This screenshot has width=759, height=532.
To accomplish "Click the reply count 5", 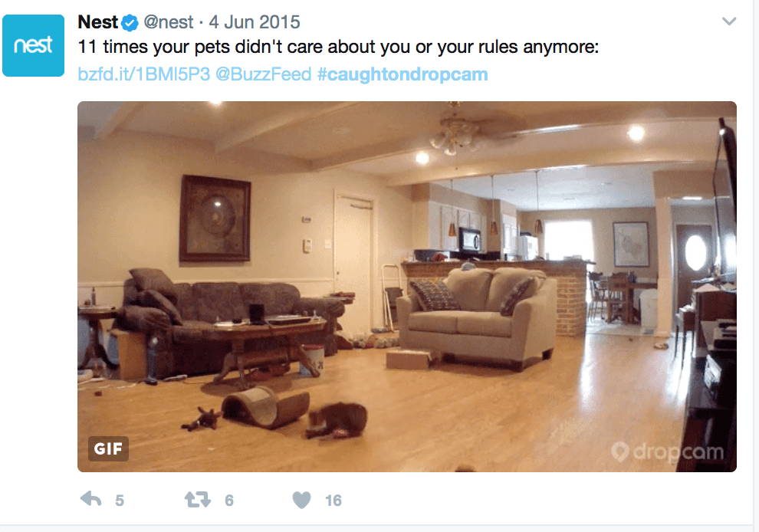I will click(x=120, y=501).
